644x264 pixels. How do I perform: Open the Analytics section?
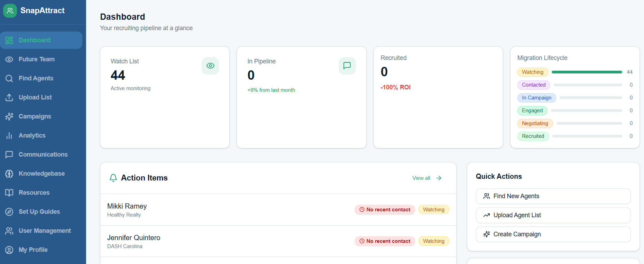(x=41, y=135)
